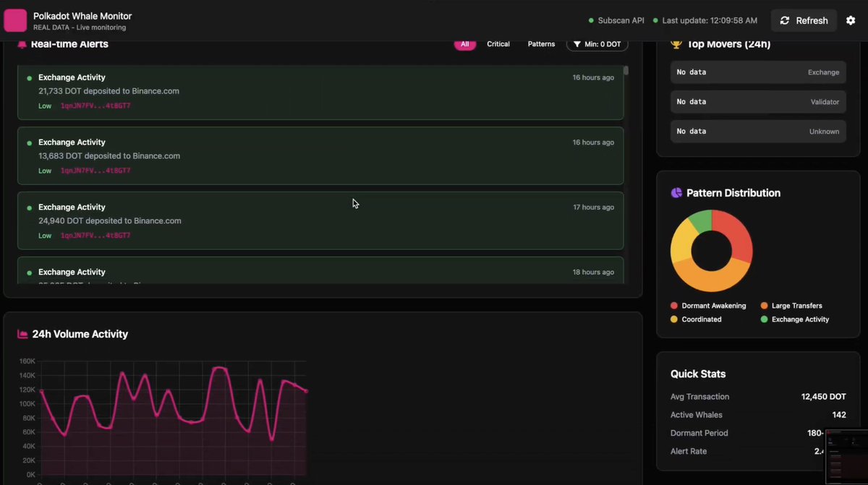The height and width of the screenshot is (485, 868).
Task: Click the 24h Volume Activity chart icon
Action: point(22,334)
